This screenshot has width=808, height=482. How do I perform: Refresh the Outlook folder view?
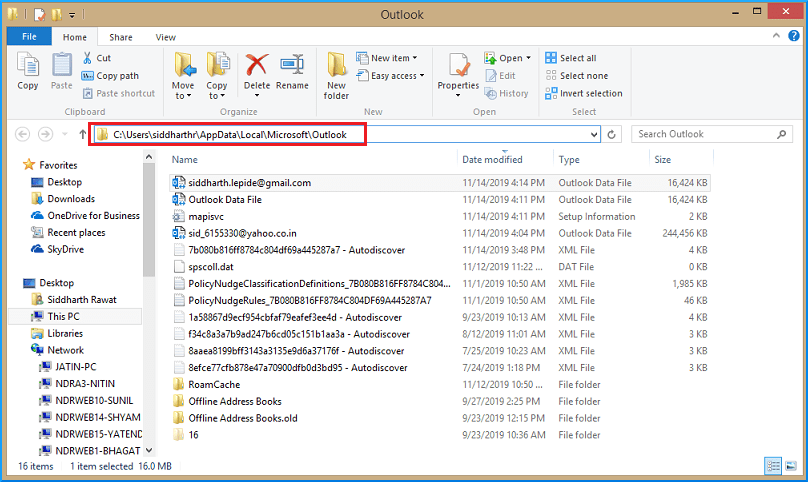[x=611, y=135]
